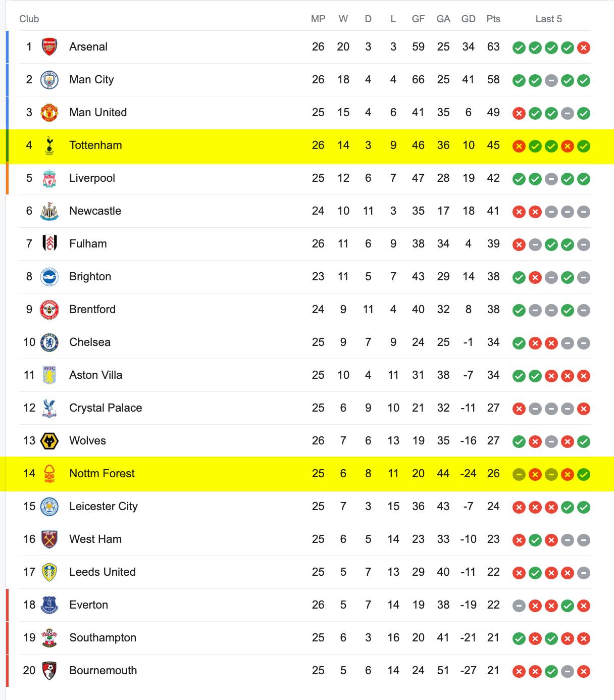This screenshot has height=700, width=614.
Task: Click the Arsenal club crest
Action: (x=49, y=47)
